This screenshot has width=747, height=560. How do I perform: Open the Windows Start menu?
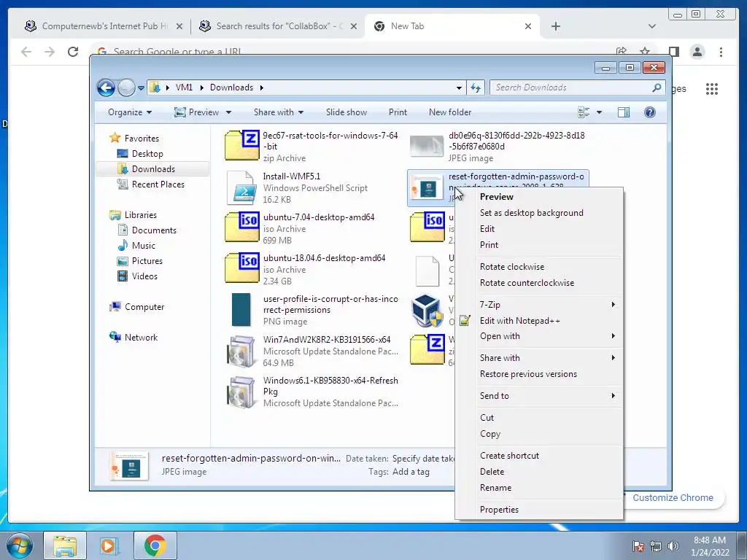(19, 545)
